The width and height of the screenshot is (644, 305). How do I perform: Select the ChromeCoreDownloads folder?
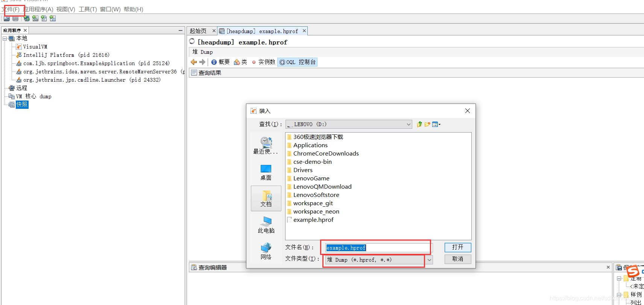tap(323, 154)
